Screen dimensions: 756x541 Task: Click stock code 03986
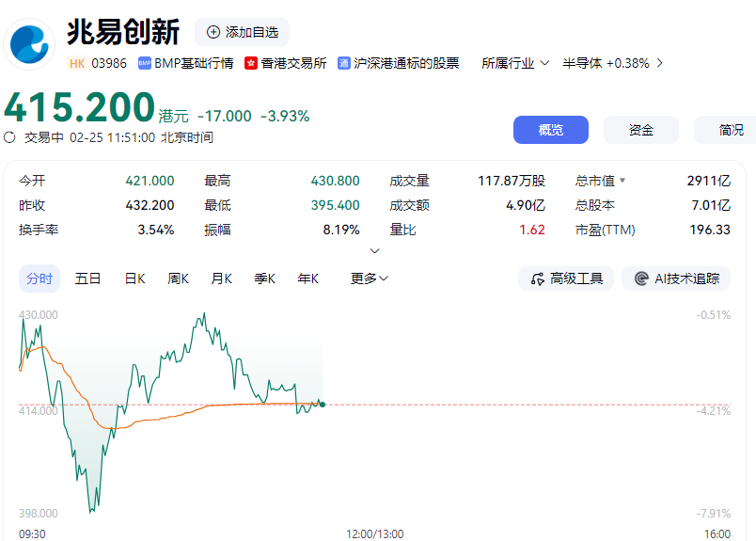(109, 63)
